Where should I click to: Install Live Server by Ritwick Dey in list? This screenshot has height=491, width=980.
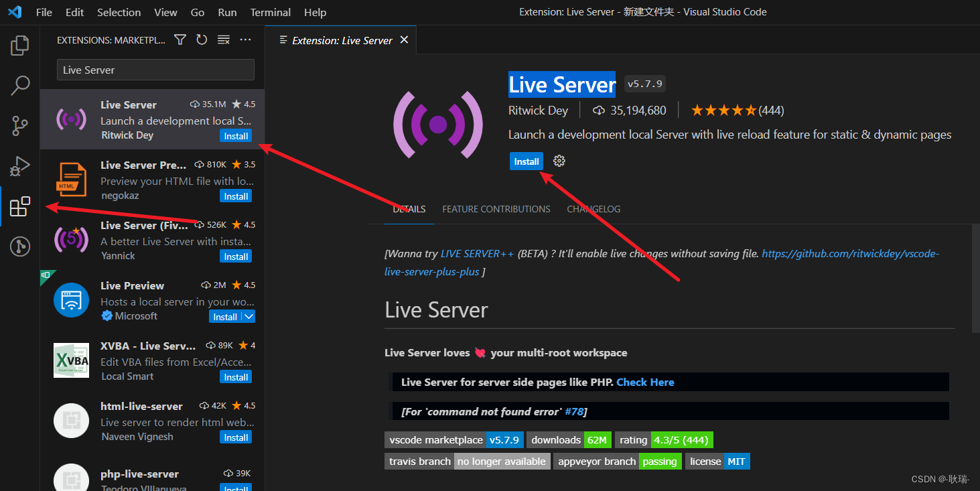236,136
